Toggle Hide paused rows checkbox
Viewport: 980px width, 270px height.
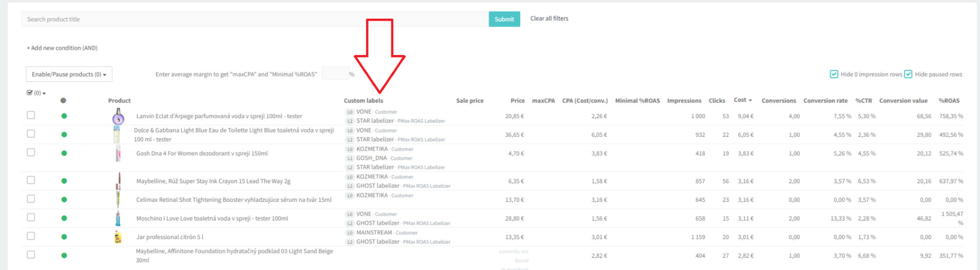coord(908,74)
